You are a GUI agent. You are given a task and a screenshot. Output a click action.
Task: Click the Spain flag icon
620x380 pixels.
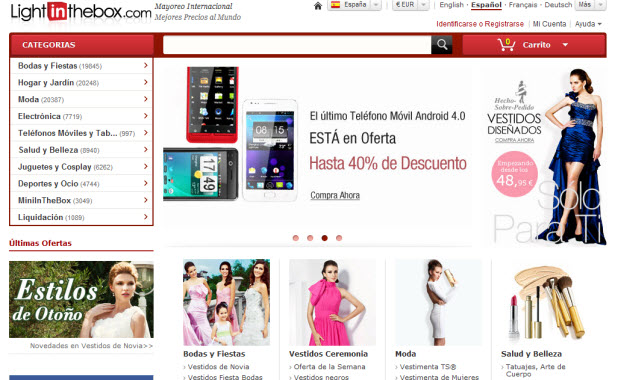335,5
